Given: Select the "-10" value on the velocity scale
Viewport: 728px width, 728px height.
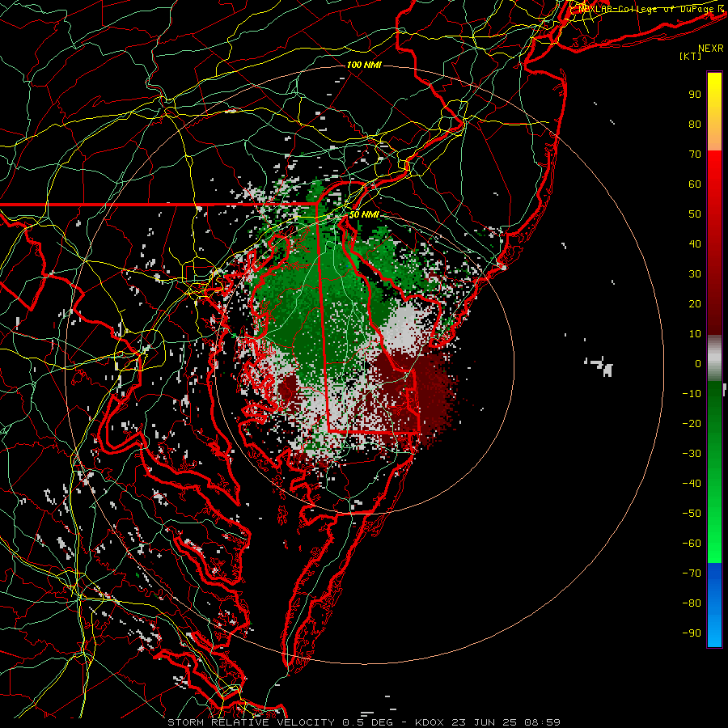Looking at the screenshot, I should [692, 394].
